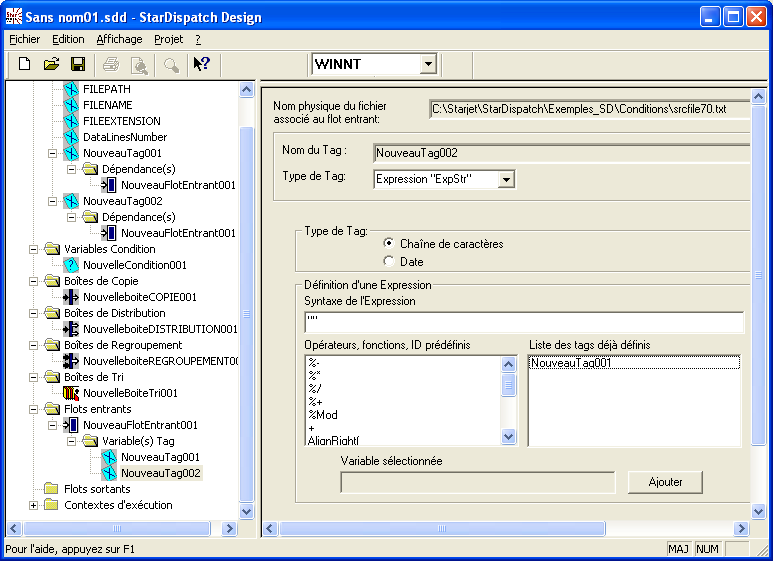
Task: Click the New document toolbar icon
Action: pyautogui.click(x=25, y=64)
